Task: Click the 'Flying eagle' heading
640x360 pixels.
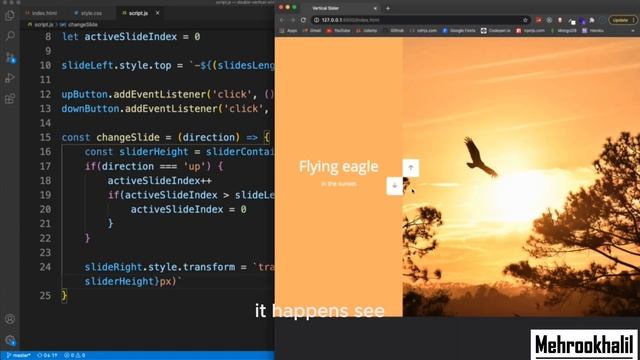Action: coord(338,167)
